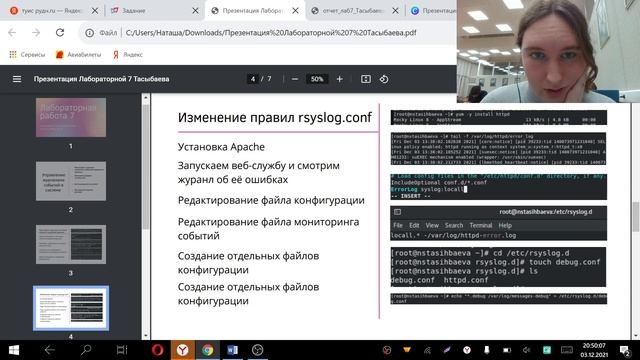This screenshot has height=360, width=640.
Task: Open page 2 thumbnail
Action: [71, 181]
